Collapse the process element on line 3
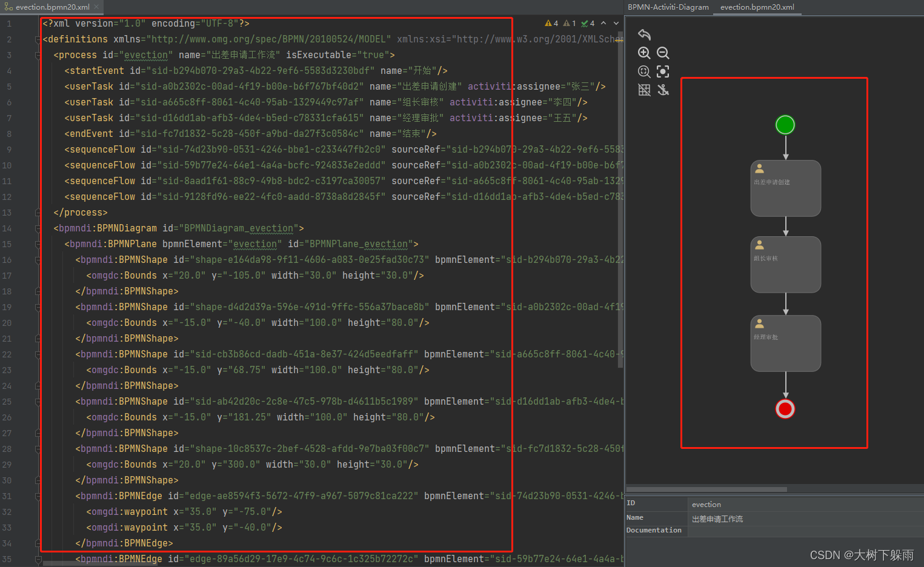Viewport: 924px width, 567px height. point(38,55)
